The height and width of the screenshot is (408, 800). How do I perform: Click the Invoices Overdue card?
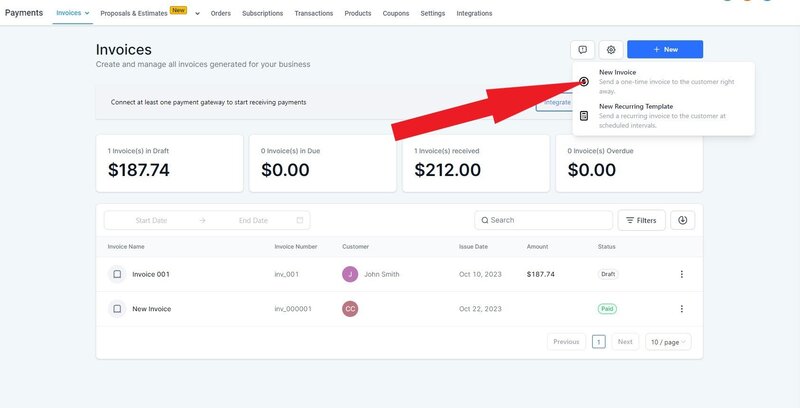pyautogui.click(x=629, y=164)
